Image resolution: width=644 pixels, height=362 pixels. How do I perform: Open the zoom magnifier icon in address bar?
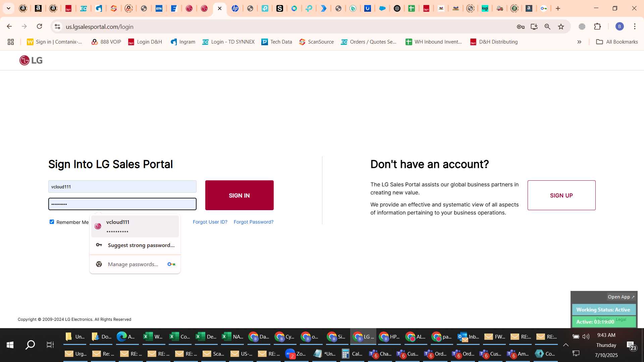point(547,26)
